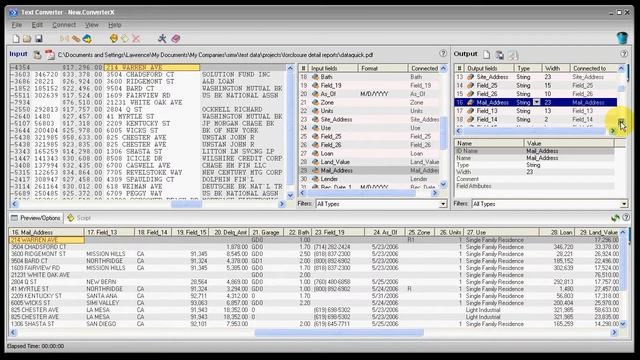Click the preview table scroll-right arrow
The height and width of the screenshot is (360, 640).
pos(614,333)
